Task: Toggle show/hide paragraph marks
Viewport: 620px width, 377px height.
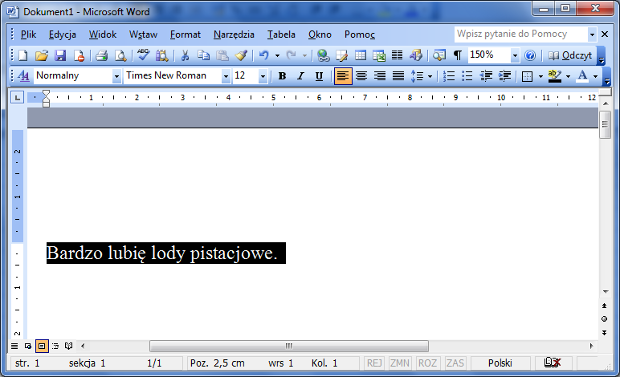Action: tap(457, 55)
